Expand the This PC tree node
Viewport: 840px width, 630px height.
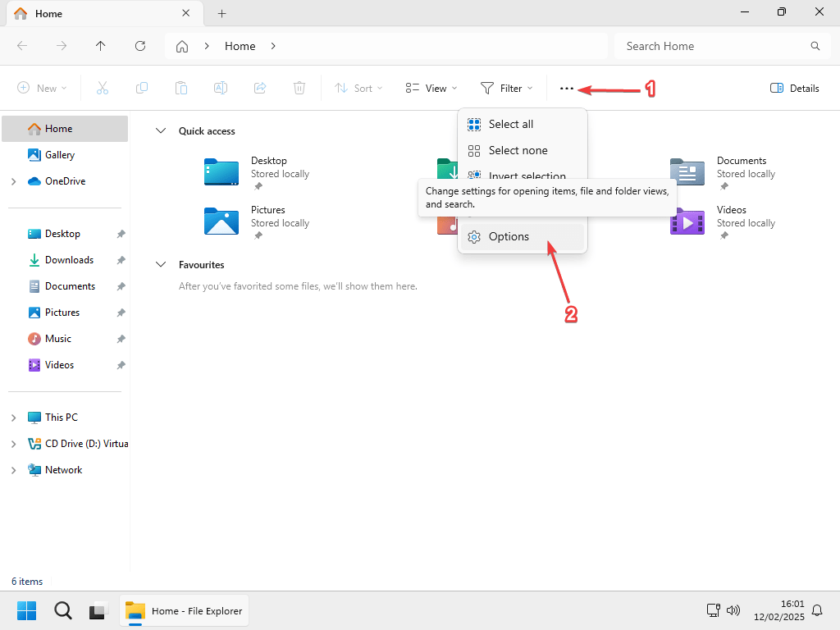click(13, 418)
